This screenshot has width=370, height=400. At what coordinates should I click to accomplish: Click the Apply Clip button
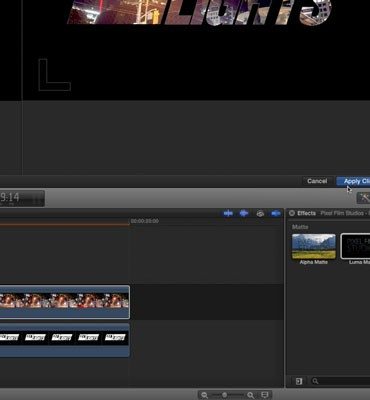coord(353,181)
